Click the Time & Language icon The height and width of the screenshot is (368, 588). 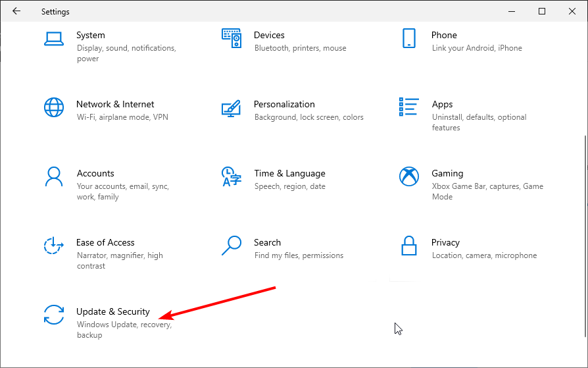pyautogui.click(x=232, y=176)
